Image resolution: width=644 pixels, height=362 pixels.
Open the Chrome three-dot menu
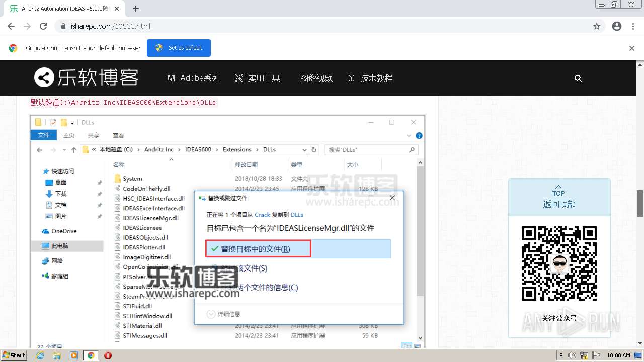click(634, 26)
